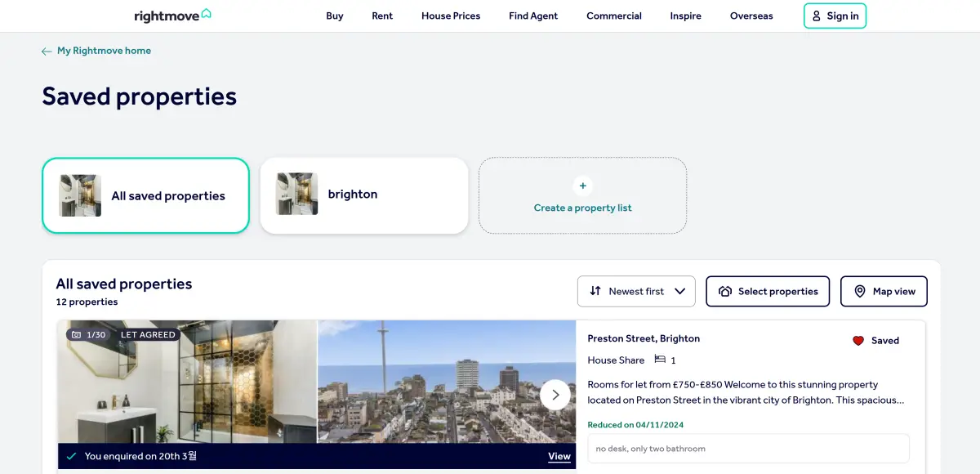
Task: Show the next property photo arrow
Action: coord(555,395)
